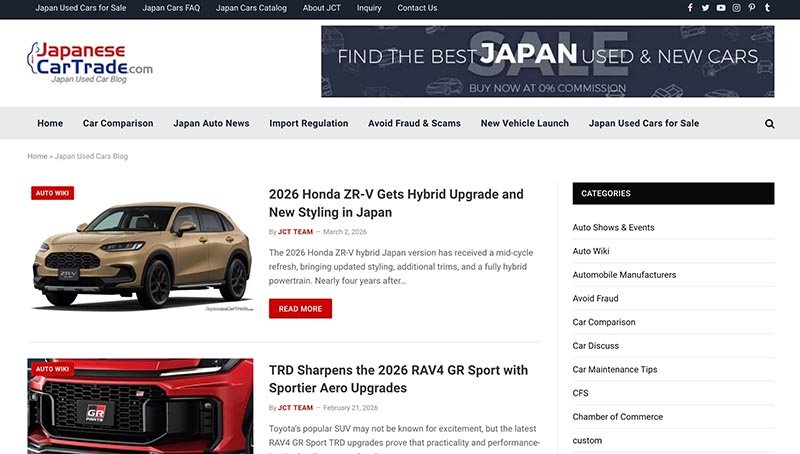Open the Car Comparison menu item
Viewport: 800px width, 454px height.
point(118,124)
